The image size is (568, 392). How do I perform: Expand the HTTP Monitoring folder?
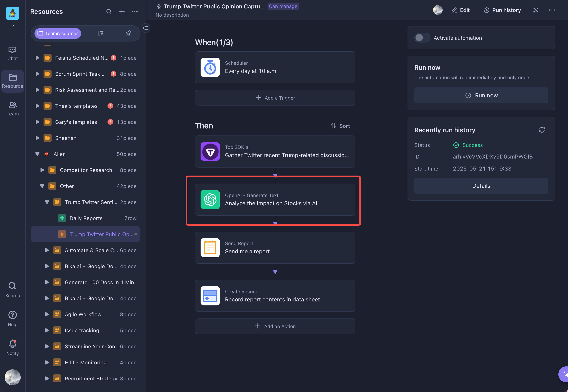click(x=47, y=363)
